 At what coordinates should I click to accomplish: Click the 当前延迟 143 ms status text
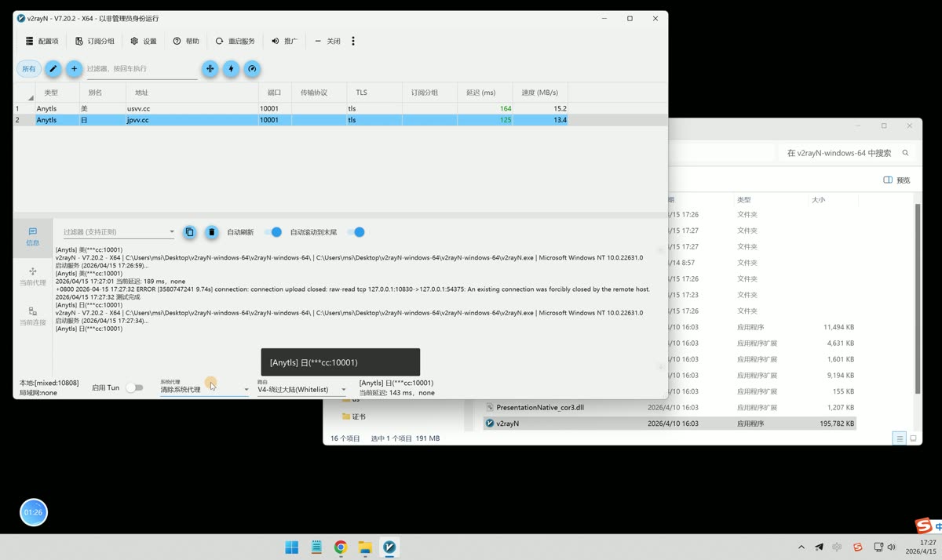[397, 392]
